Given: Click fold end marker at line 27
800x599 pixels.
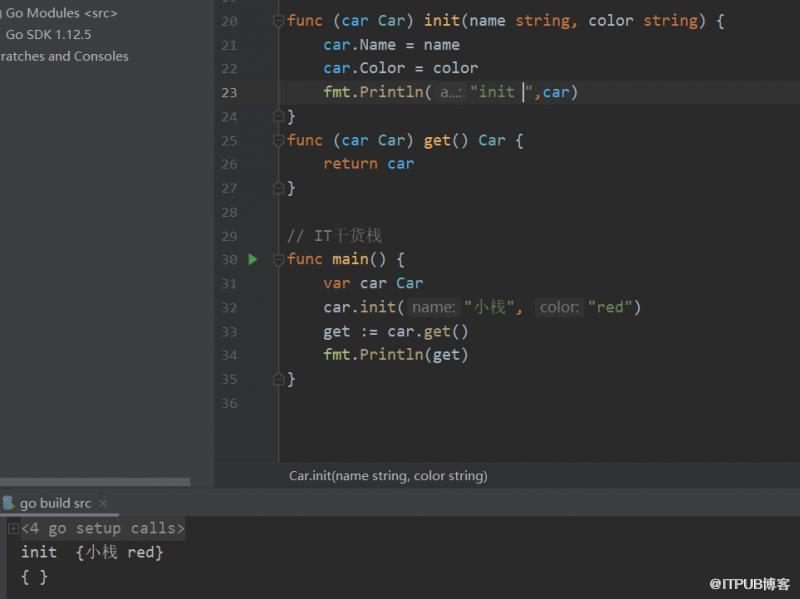Looking at the screenshot, I should (x=279, y=188).
